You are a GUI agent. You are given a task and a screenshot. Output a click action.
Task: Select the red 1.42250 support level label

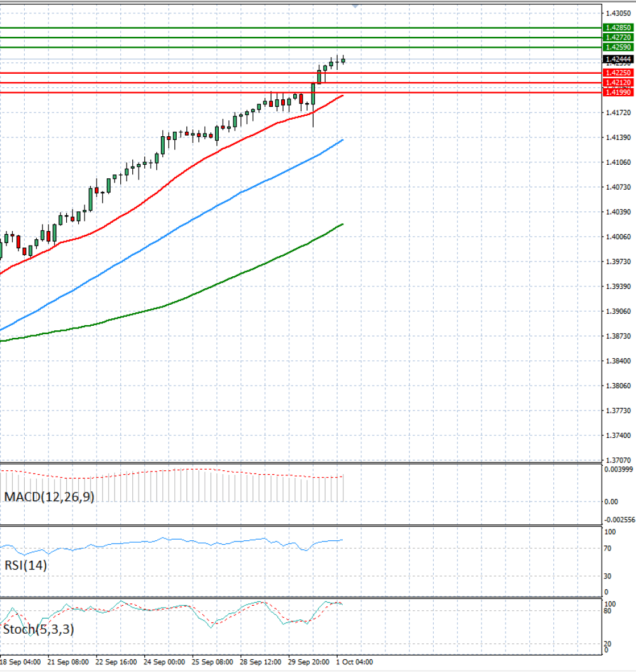pyautogui.click(x=618, y=73)
